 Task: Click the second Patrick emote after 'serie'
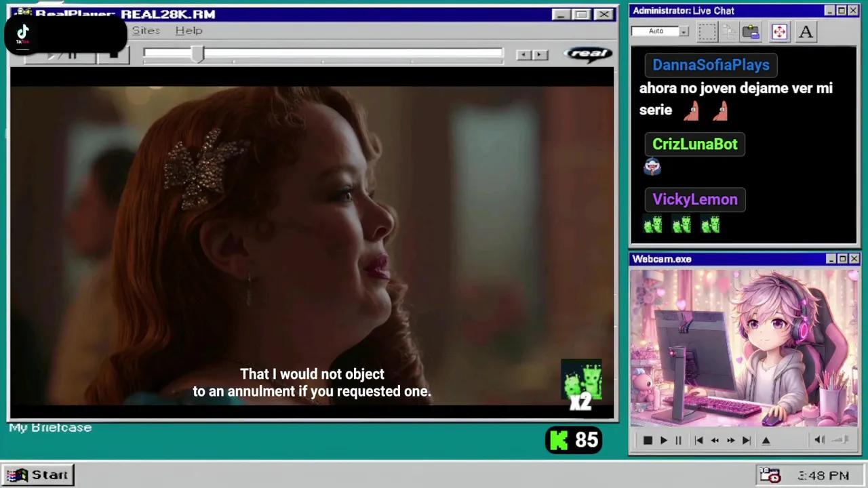pyautogui.click(x=720, y=110)
